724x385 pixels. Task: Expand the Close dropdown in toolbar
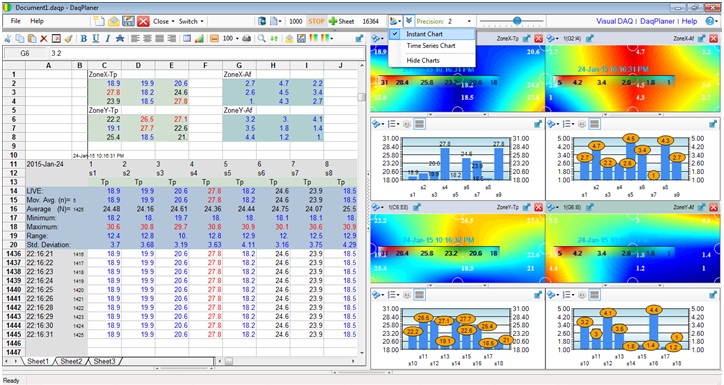164,21
